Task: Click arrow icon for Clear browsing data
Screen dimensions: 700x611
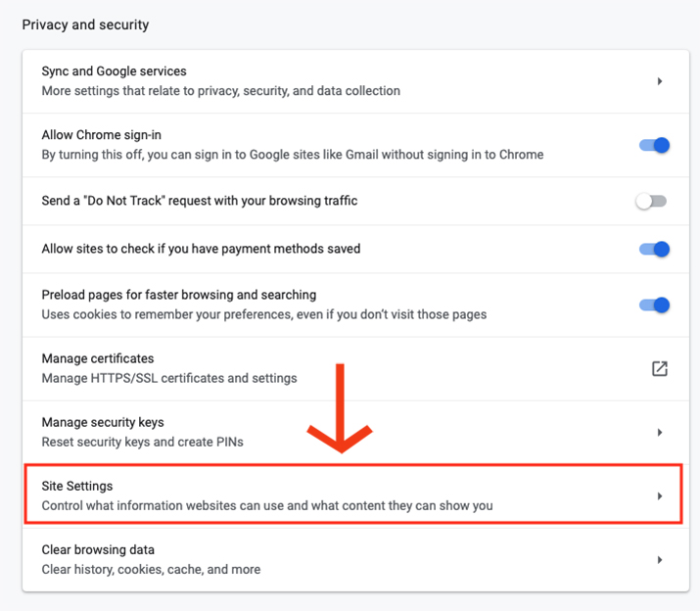Action: 660,560
